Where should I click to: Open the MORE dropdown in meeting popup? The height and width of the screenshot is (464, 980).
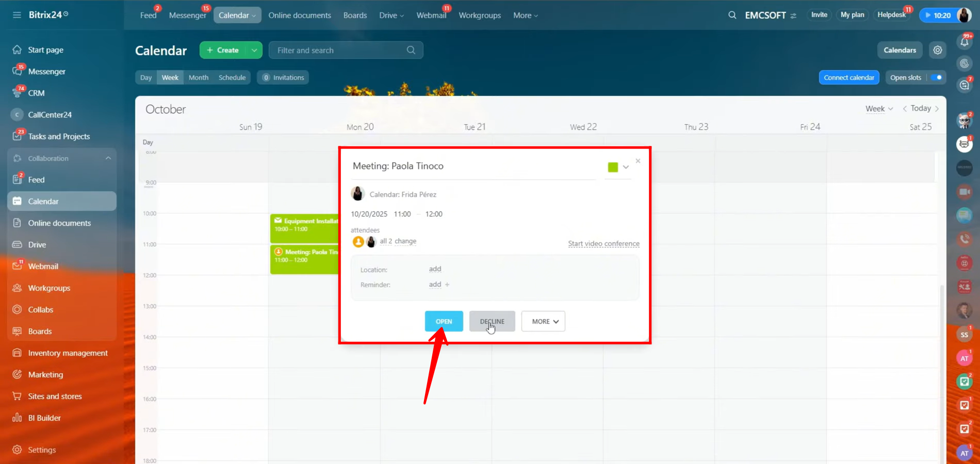click(543, 321)
